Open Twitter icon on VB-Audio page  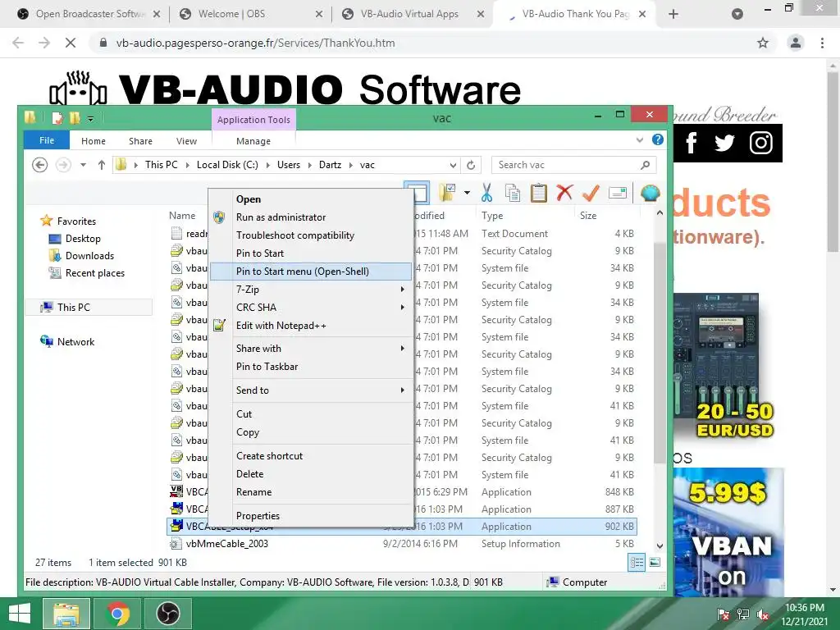click(x=724, y=143)
